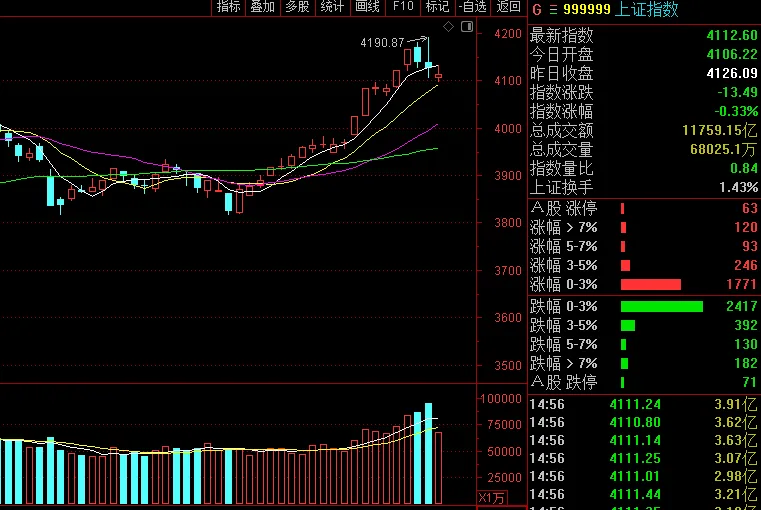Click the 总成交额 value 11759.15亿

point(720,131)
